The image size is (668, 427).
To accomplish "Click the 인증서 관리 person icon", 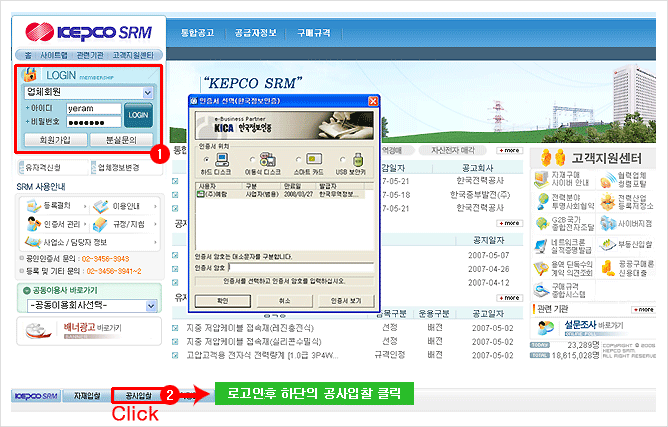I will click(33, 224).
